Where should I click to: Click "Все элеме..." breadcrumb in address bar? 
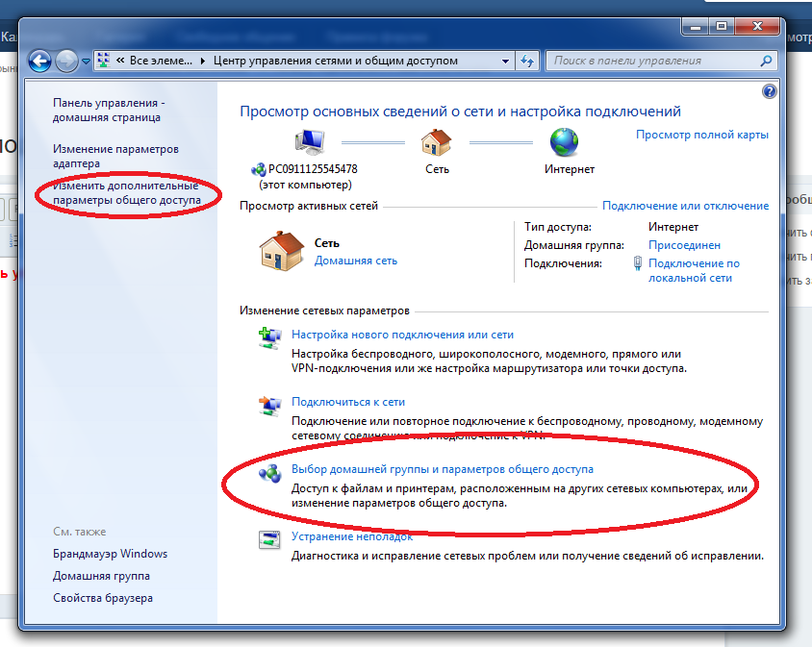[161, 61]
